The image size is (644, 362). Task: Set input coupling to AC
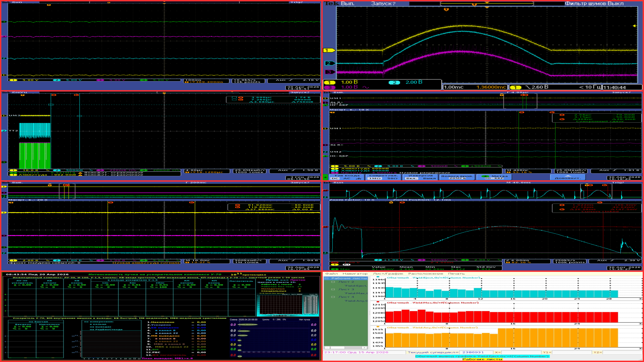click(347, 178)
